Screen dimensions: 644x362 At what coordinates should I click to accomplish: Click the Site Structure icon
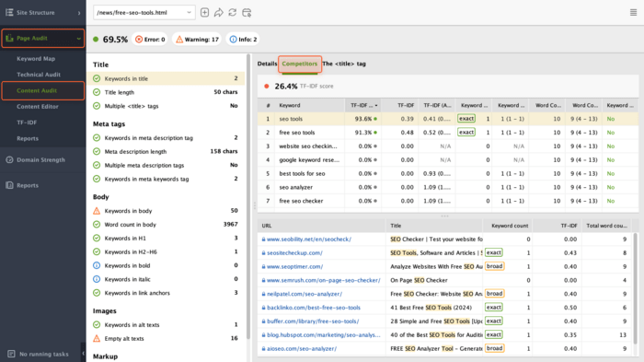tap(9, 12)
